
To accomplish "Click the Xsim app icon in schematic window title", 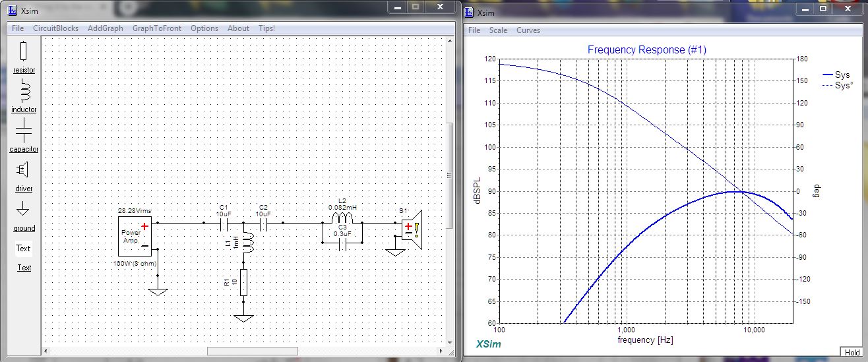I will (13, 12).
